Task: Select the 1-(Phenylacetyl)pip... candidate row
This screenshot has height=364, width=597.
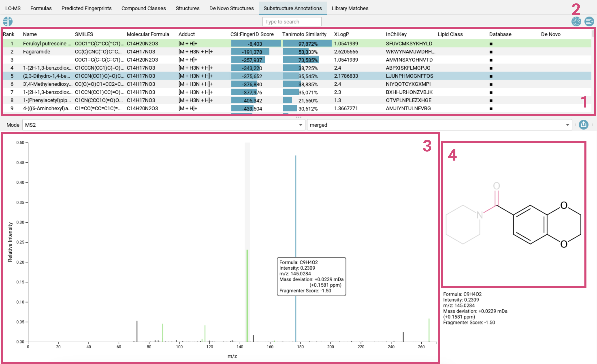Action: tap(297, 100)
